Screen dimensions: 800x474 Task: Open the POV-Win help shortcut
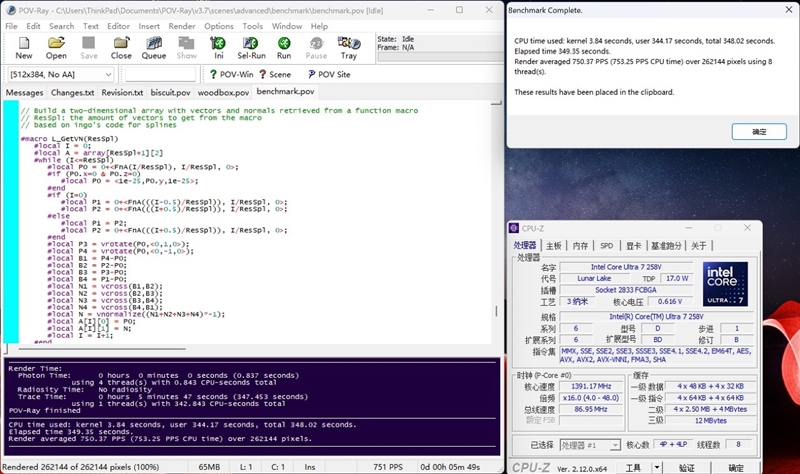231,74
